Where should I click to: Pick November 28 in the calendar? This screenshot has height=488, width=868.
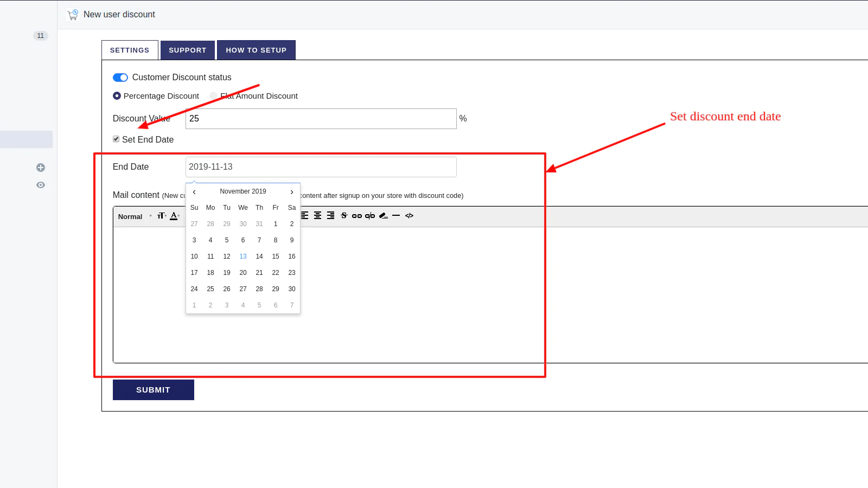pos(259,289)
